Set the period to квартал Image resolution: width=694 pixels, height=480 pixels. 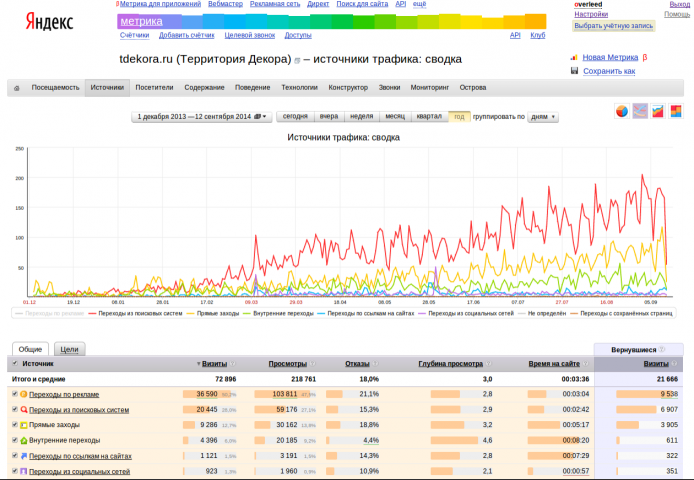(x=429, y=116)
